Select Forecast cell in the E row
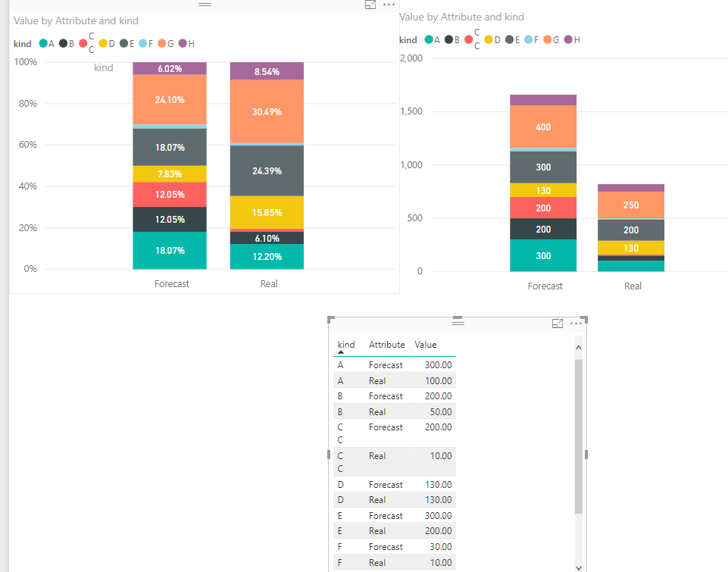The width and height of the screenshot is (728, 572). coord(386,516)
